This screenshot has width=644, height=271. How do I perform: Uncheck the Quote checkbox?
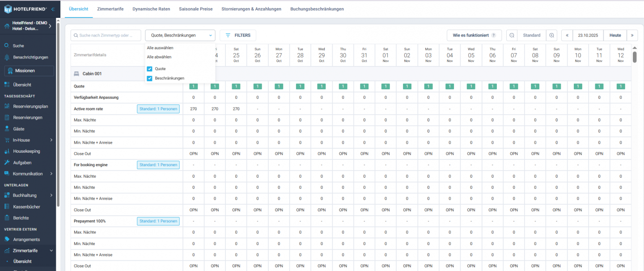[149, 69]
